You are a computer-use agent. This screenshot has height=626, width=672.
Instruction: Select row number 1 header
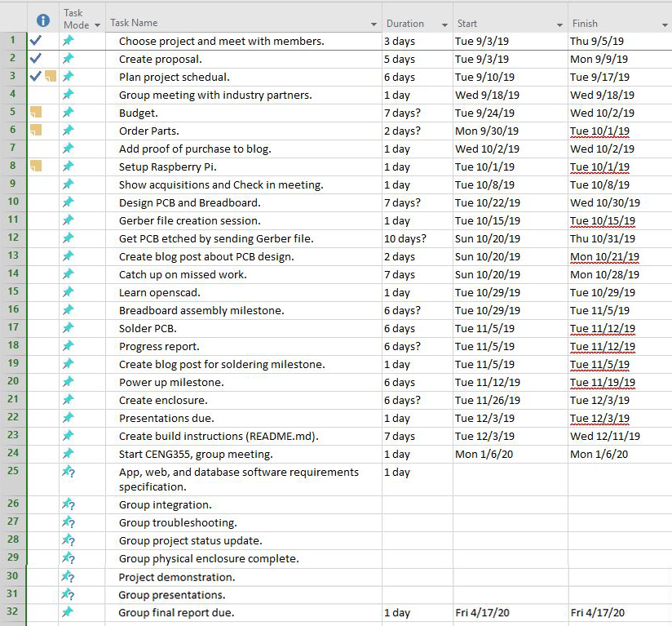coord(13,40)
